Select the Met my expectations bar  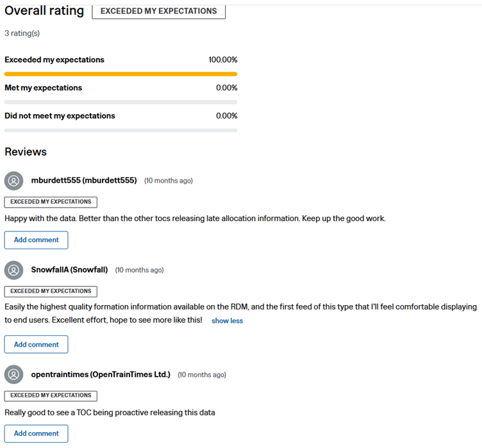[120, 102]
